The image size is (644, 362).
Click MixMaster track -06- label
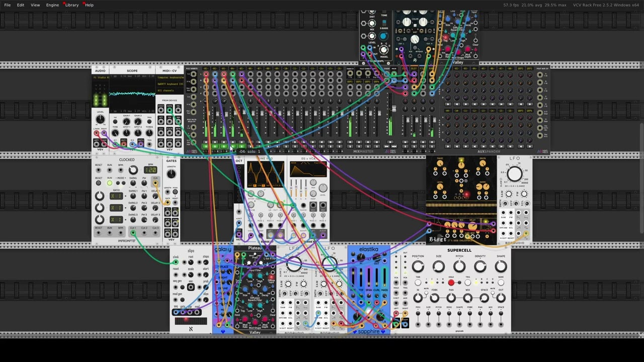point(251,68)
